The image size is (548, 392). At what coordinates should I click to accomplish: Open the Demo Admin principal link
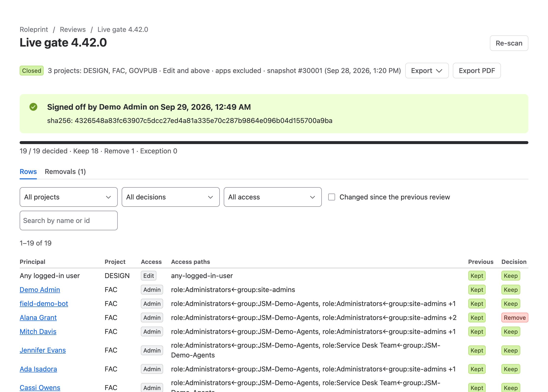pyautogui.click(x=40, y=290)
